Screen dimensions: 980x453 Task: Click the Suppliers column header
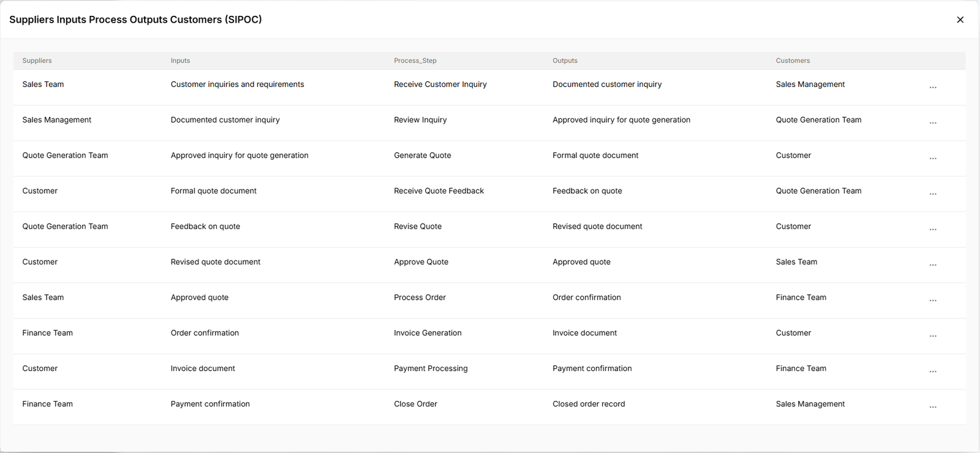[37, 61]
